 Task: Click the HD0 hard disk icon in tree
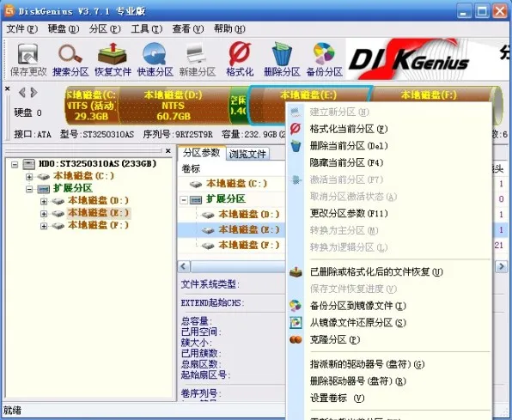click(x=28, y=164)
